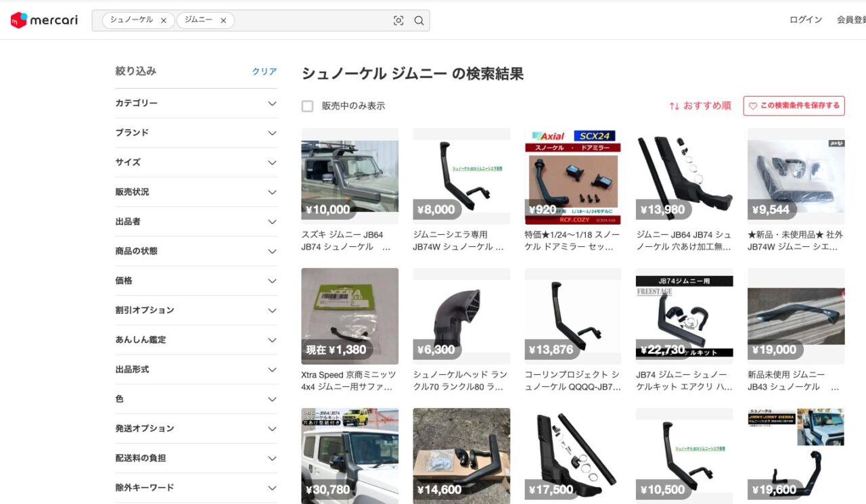Open the ¥10,000 スズキ ジムニー listing thumbnail
The width and height of the screenshot is (866, 504).
(350, 176)
